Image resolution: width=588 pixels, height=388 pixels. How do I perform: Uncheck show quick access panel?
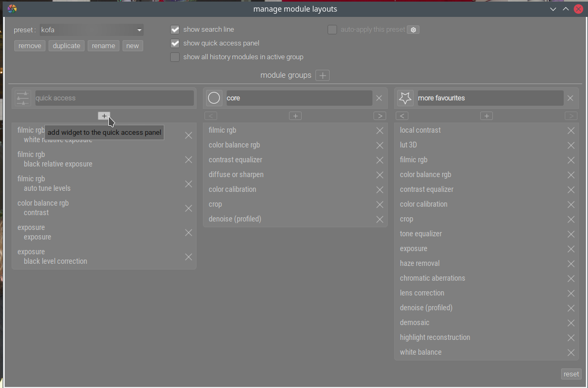(x=175, y=43)
